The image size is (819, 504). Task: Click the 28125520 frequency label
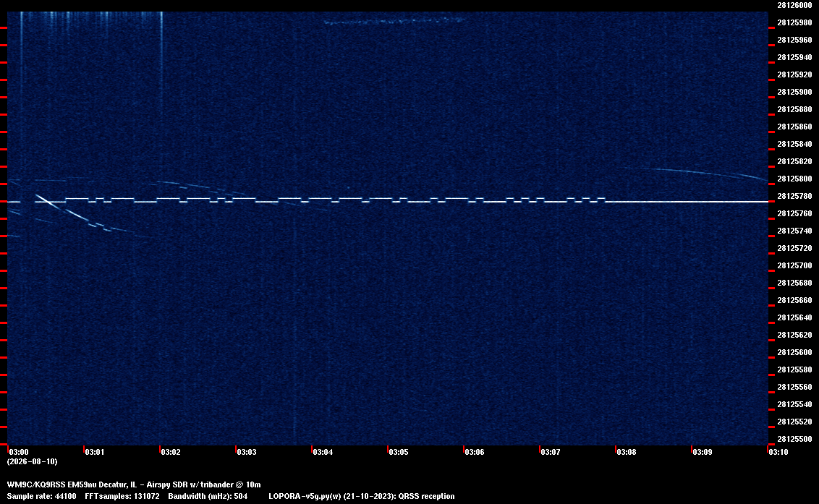(x=794, y=422)
